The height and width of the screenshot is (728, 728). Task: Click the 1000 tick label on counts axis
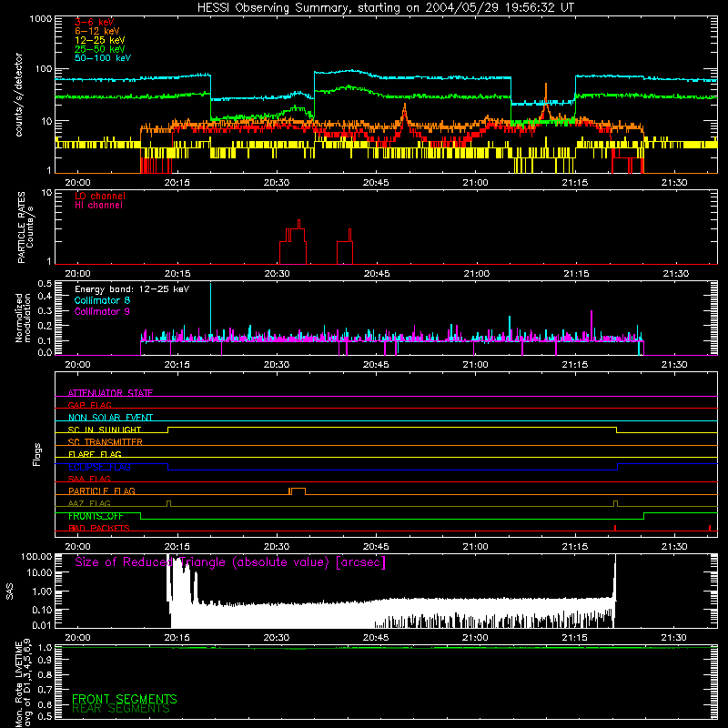click(41, 19)
